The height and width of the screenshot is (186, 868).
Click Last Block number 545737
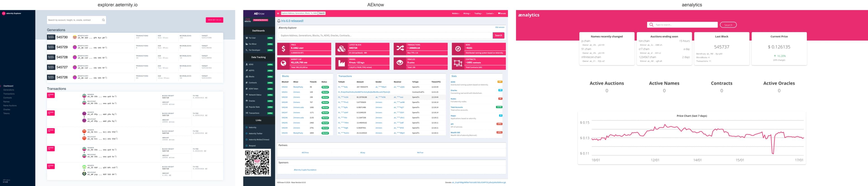click(722, 47)
